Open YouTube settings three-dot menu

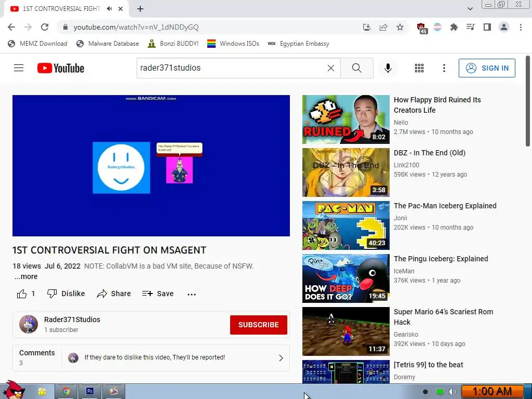tap(444, 68)
